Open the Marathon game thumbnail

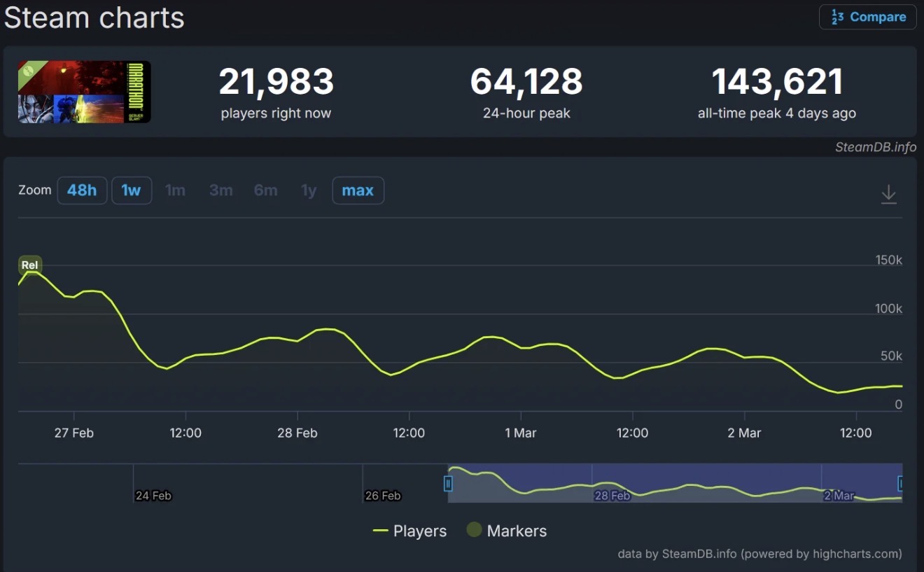pyautogui.click(x=84, y=92)
